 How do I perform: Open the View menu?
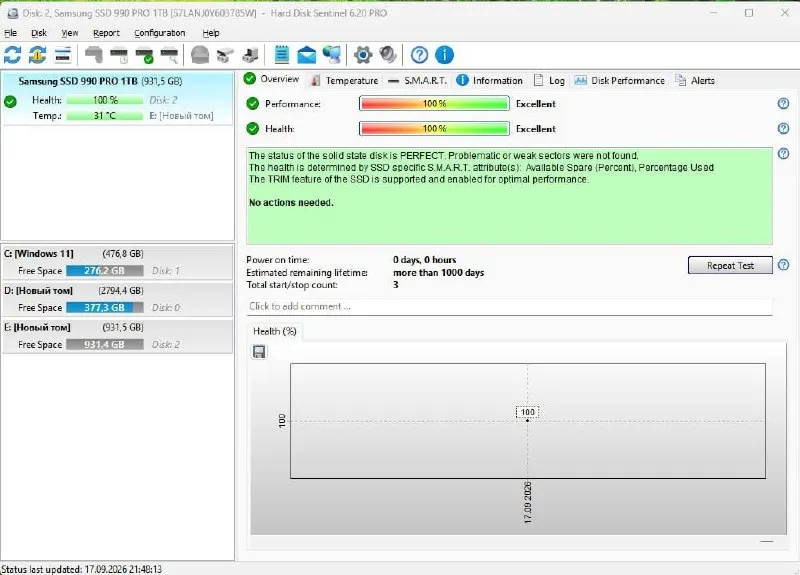tap(70, 33)
